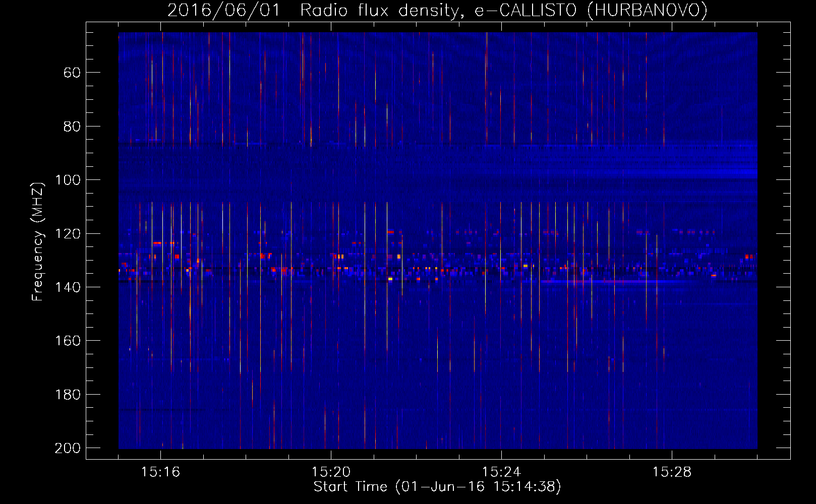This screenshot has width=816, height=504.
Task: Click the 15:20 time tick label
Action: (x=331, y=472)
